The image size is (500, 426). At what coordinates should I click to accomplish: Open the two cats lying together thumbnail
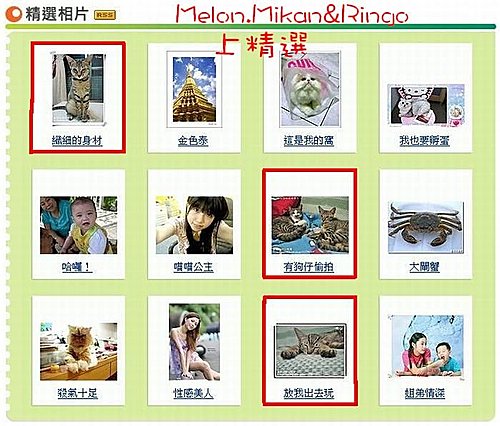pos(310,225)
